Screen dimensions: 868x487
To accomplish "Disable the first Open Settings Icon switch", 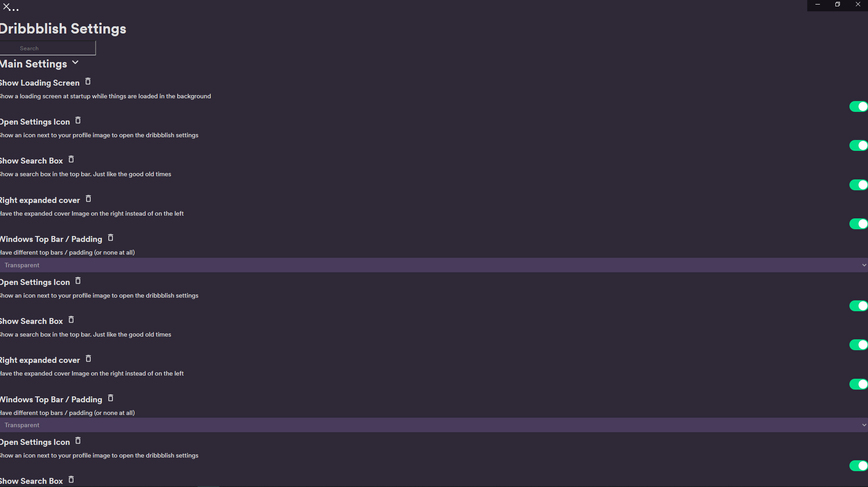I will pos(858,145).
